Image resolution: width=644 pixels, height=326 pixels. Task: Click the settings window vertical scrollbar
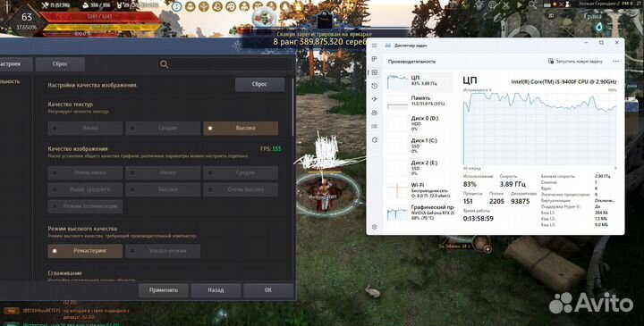[293, 107]
